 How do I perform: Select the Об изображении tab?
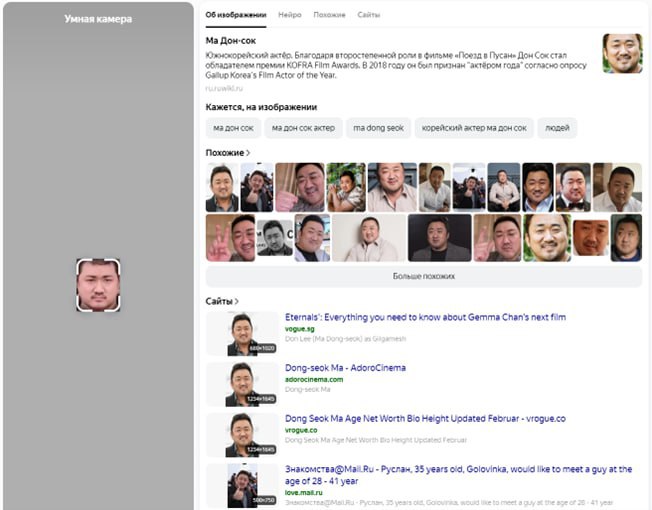click(x=236, y=15)
